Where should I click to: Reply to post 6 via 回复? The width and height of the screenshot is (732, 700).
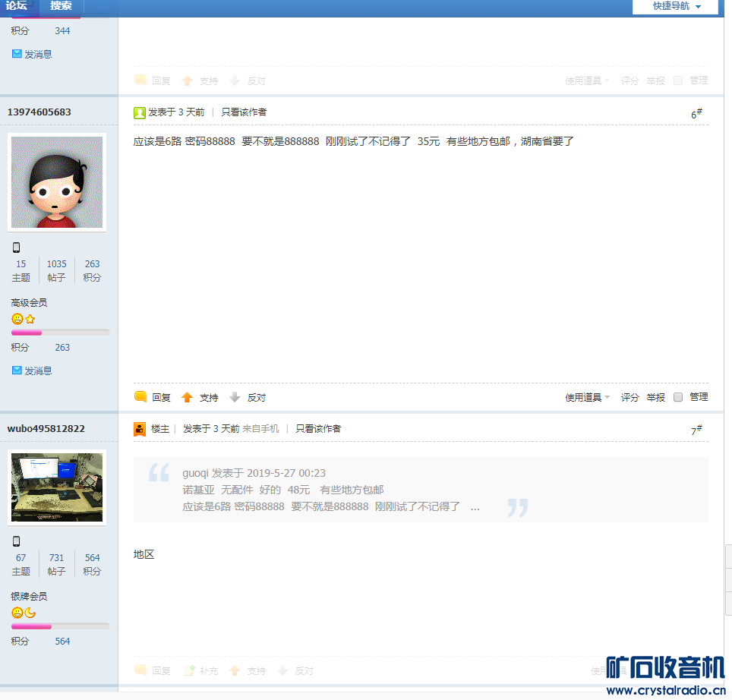[161, 398]
